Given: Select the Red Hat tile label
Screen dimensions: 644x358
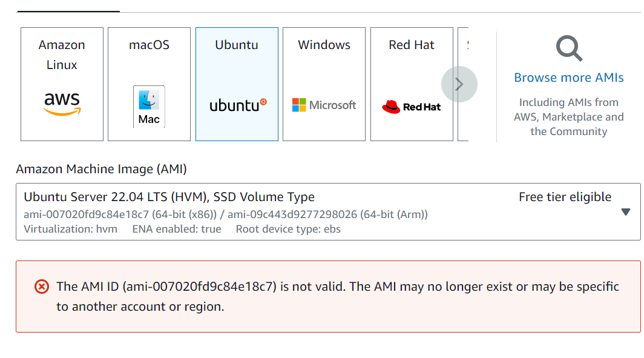Looking at the screenshot, I should [x=412, y=45].
